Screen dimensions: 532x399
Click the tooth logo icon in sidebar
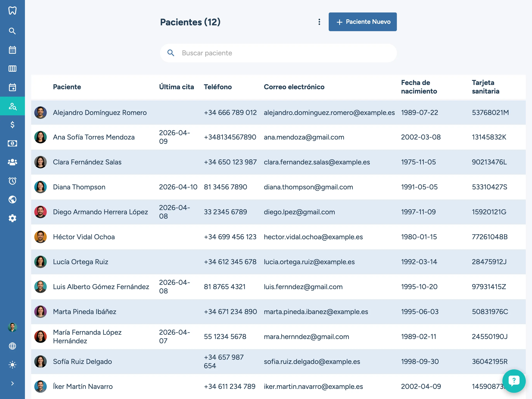pyautogui.click(x=12, y=11)
